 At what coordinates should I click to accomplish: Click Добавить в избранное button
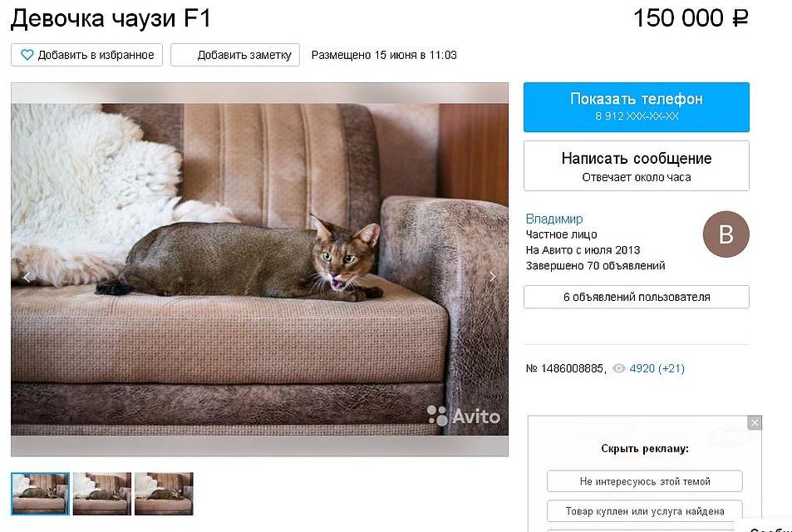pyautogui.click(x=87, y=55)
